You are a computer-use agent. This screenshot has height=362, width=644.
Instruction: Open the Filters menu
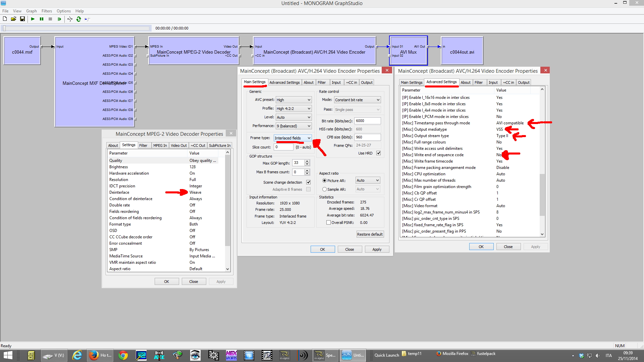click(47, 11)
